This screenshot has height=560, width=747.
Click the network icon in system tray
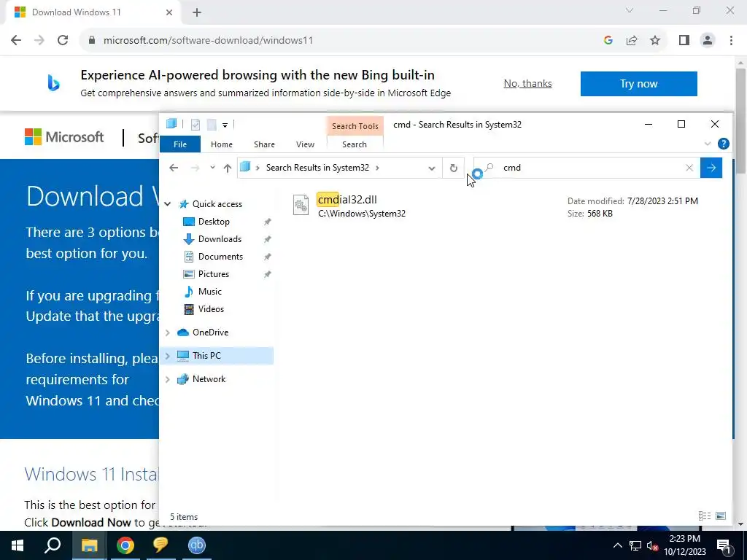tap(635, 545)
